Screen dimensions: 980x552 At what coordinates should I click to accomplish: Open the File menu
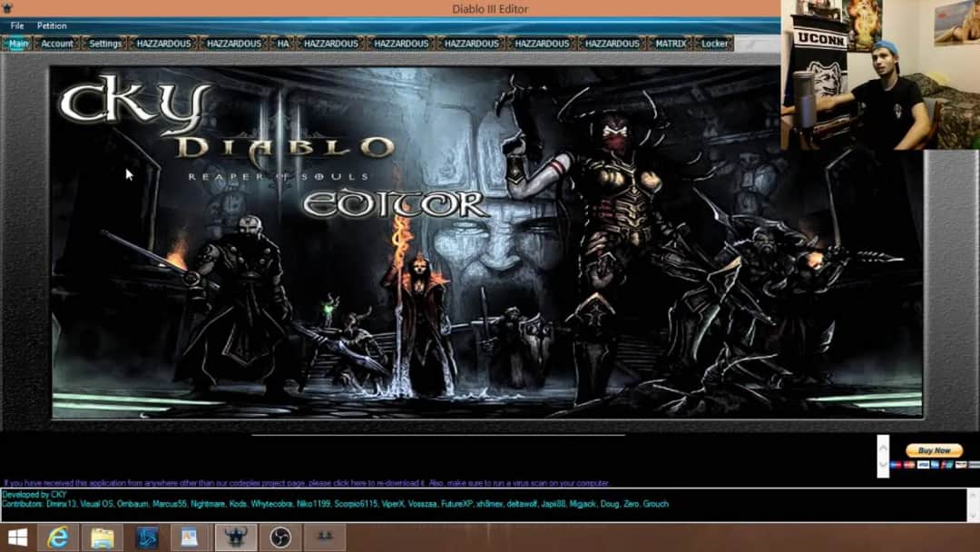(x=15, y=25)
